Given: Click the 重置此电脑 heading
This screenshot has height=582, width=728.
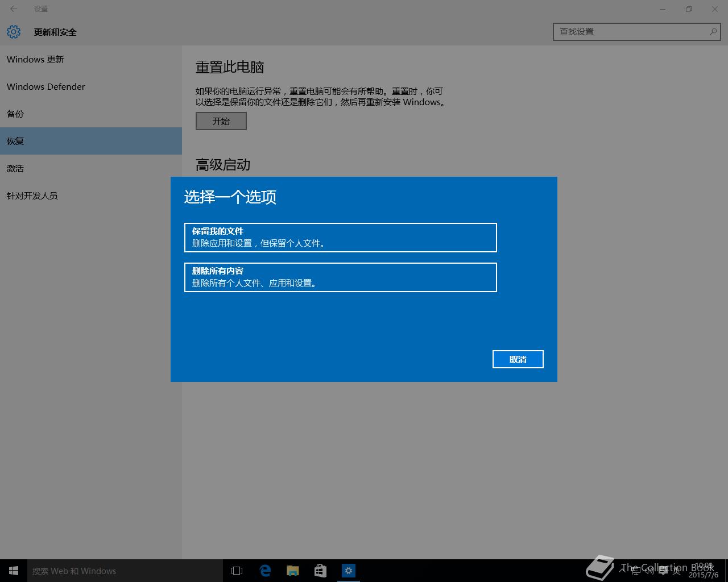Looking at the screenshot, I should (x=230, y=67).
